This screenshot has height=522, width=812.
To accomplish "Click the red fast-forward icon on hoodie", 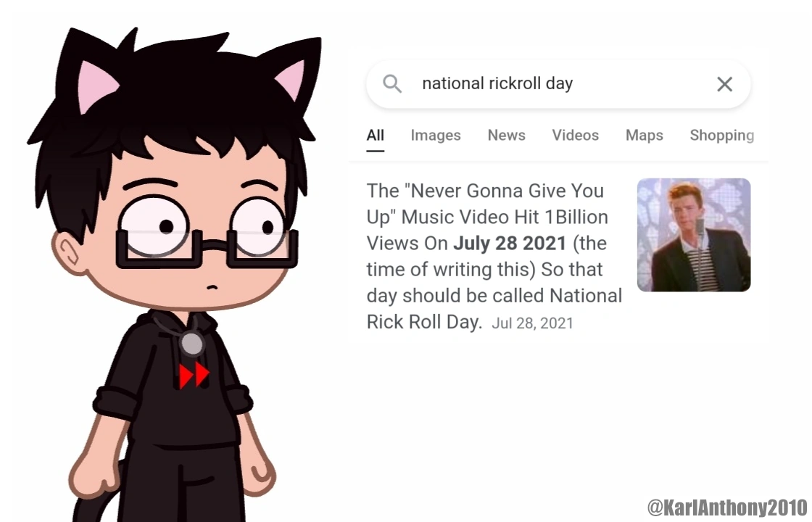I will [x=194, y=376].
